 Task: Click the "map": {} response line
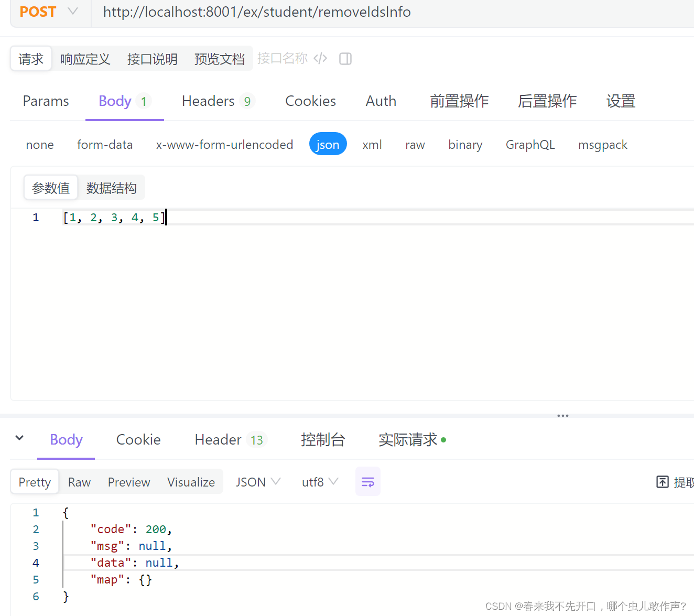(121, 579)
